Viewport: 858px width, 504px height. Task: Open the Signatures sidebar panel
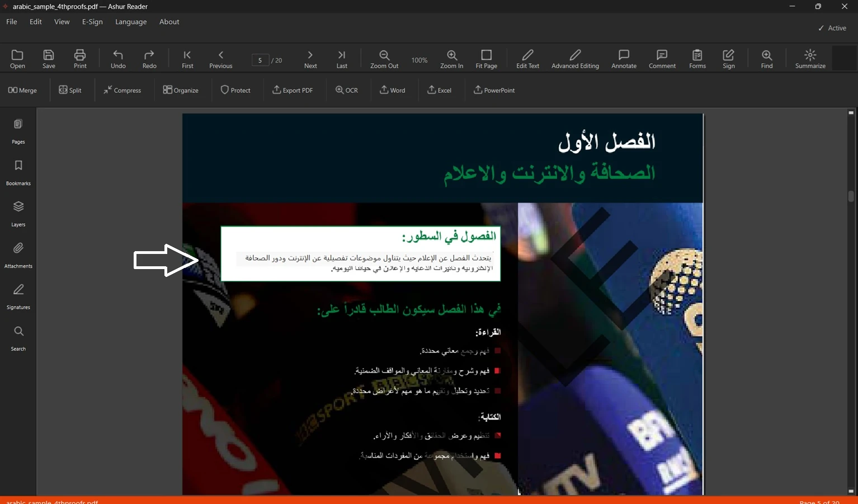point(18,297)
